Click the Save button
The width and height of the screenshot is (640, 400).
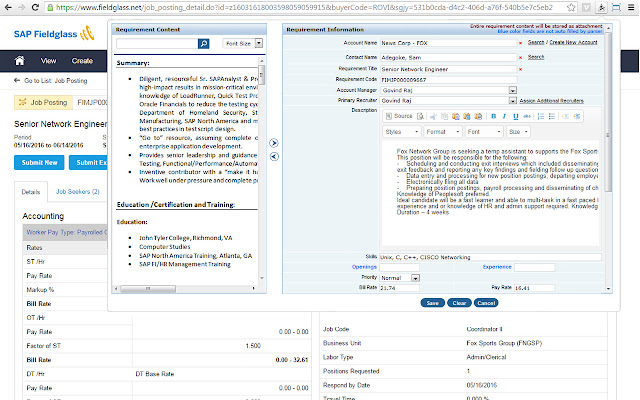click(x=433, y=303)
